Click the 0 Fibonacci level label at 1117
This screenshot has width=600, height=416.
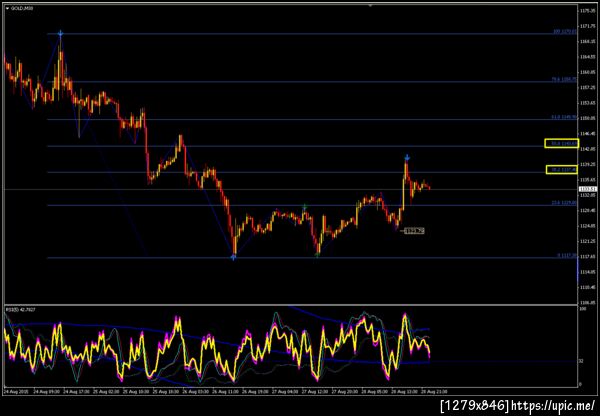(567, 256)
